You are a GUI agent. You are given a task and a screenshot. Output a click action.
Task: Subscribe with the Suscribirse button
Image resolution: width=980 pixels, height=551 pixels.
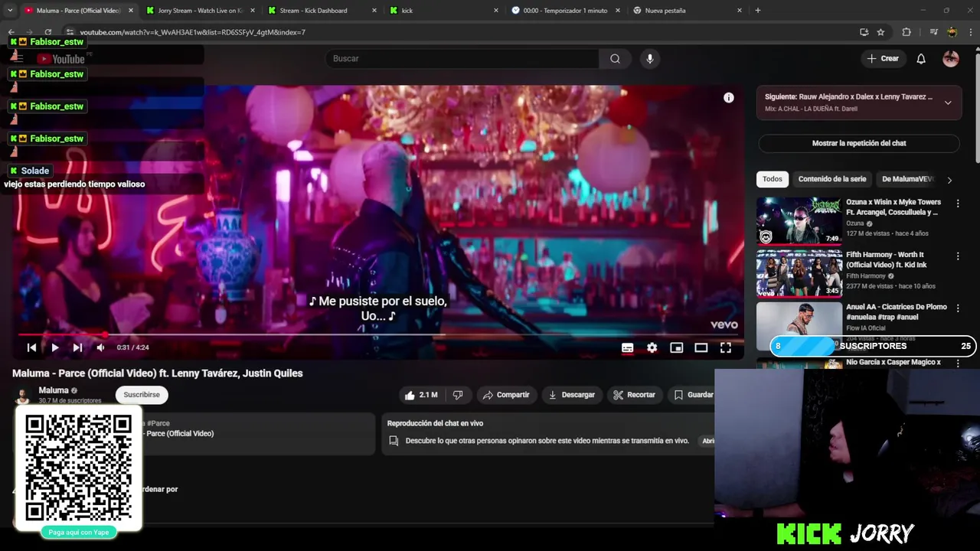point(142,395)
